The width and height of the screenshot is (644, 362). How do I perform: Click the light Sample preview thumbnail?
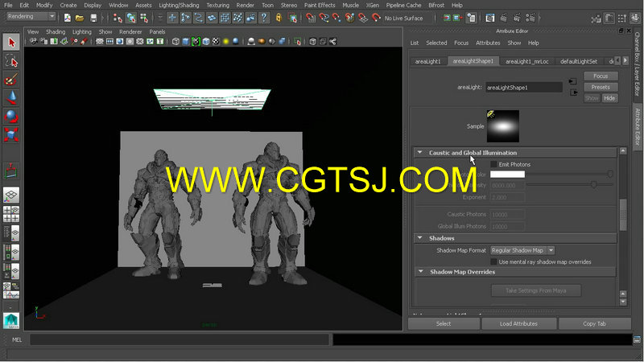pyautogui.click(x=502, y=126)
